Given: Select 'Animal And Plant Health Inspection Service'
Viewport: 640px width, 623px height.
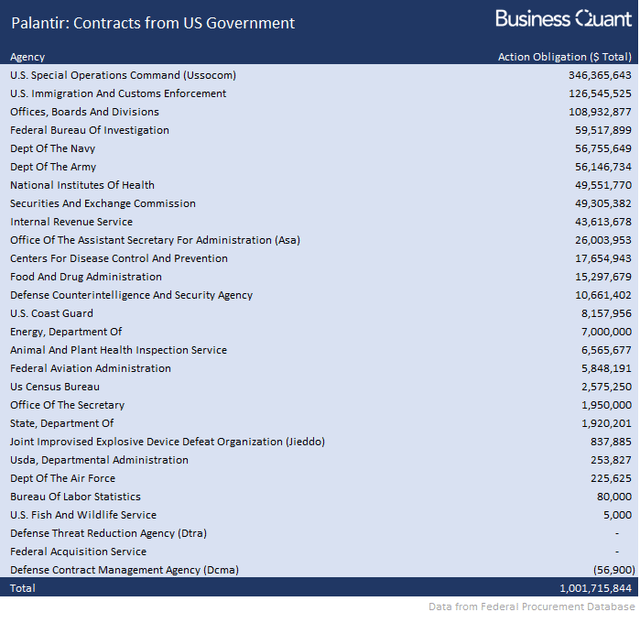Looking at the screenshot, I should [118, 350].
